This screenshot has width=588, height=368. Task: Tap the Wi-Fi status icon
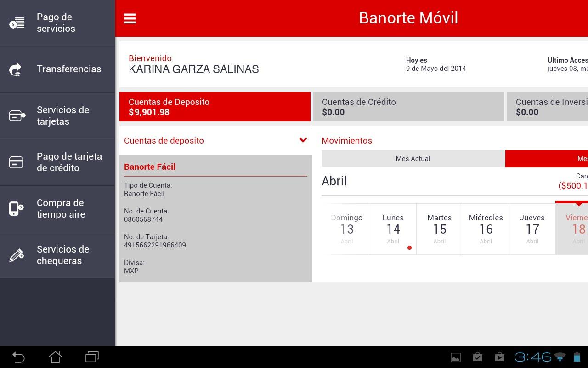pos(560,357)
